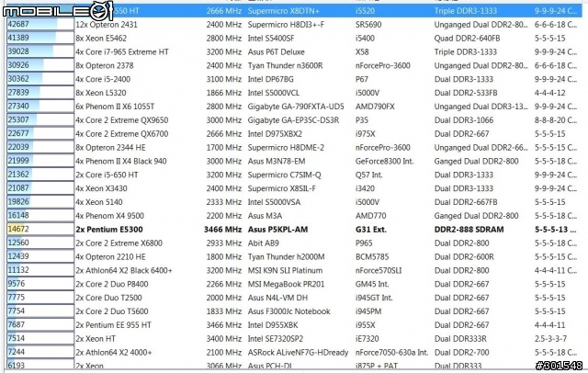Click the Tyan Thunder n3600R cell
The image size is (588, 373).
point(285,65)
